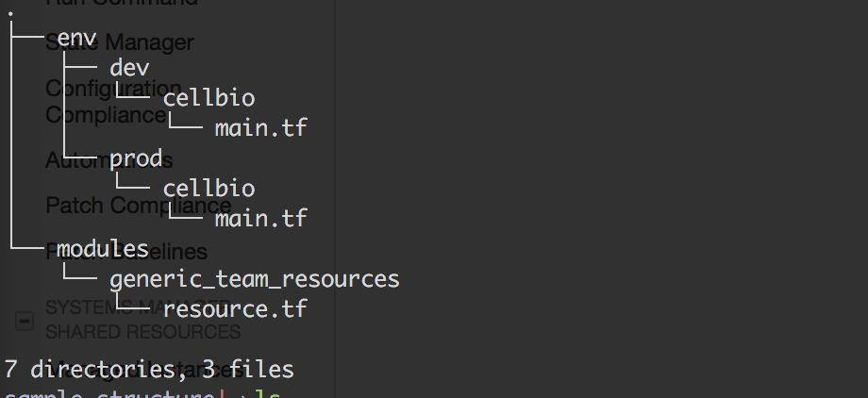Select cellbio under the dev folder
868x398 pixels.
pos(209,98)
